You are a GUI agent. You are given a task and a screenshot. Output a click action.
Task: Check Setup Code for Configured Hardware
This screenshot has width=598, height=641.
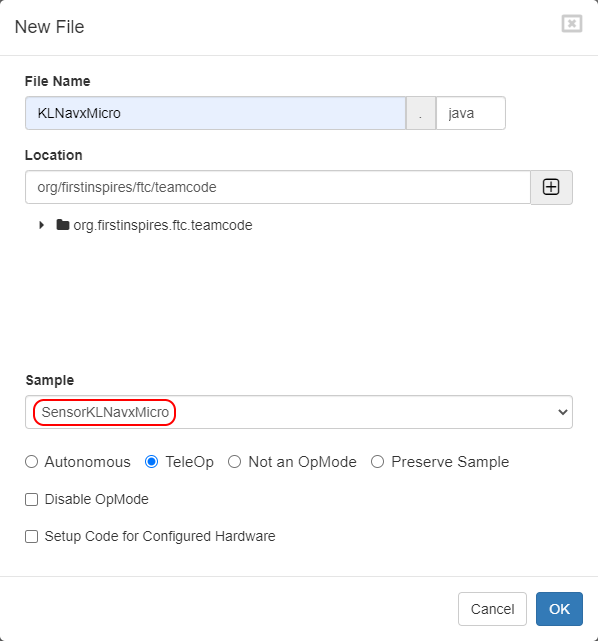(31, 536)
